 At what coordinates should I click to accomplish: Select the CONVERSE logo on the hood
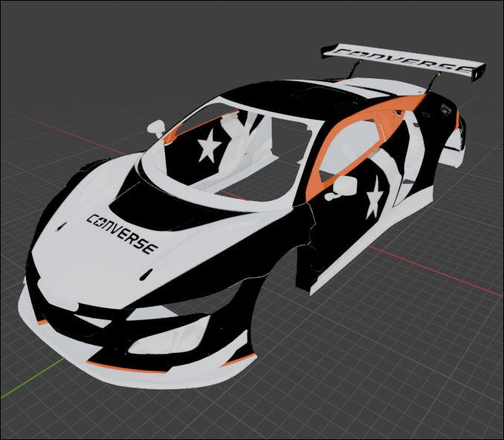(122, 233)
